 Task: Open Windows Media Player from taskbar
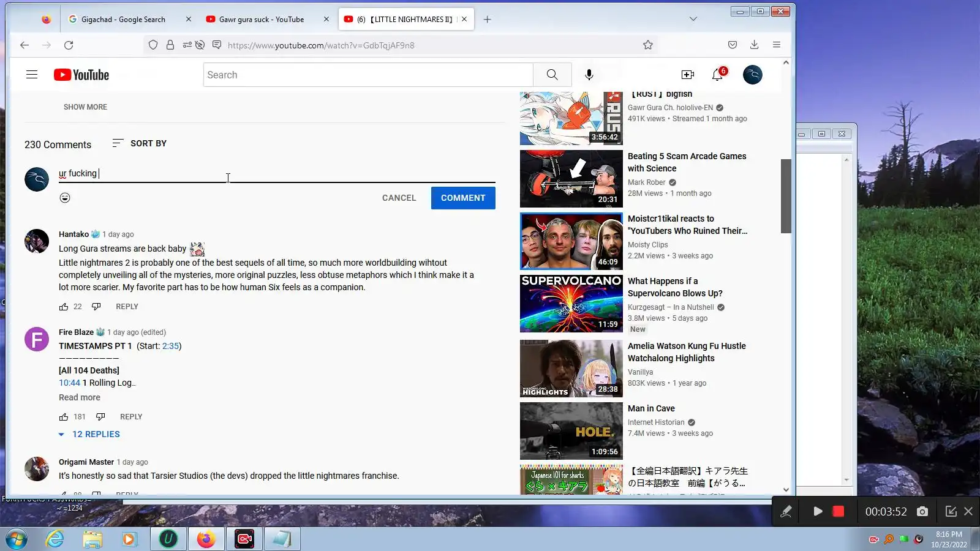point(129,539)
